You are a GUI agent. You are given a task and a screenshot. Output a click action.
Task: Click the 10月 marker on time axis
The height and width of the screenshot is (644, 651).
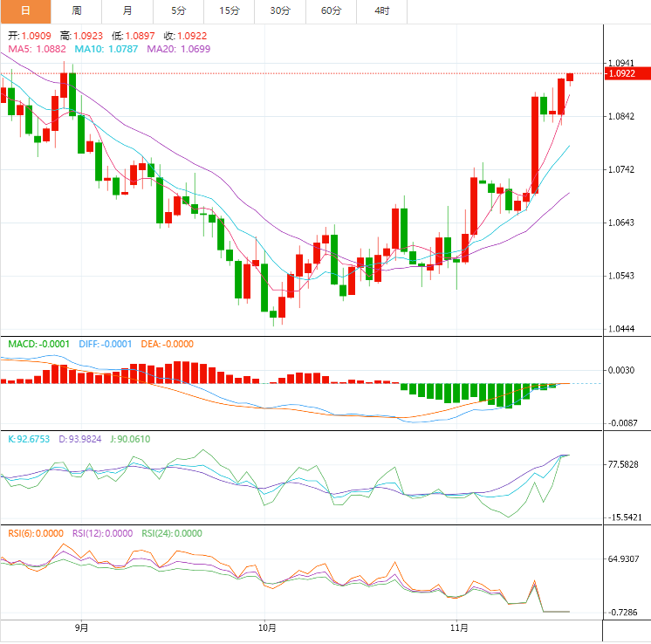tap(268, 627)
